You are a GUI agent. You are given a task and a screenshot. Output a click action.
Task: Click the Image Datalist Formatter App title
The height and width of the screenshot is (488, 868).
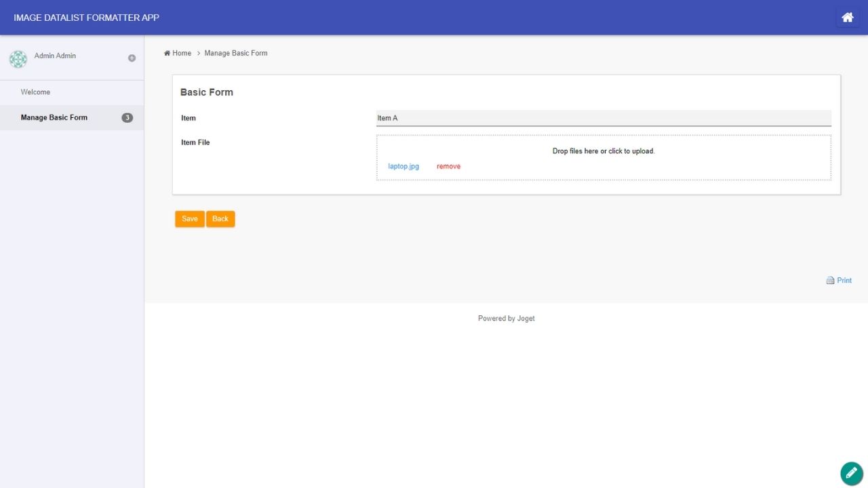click(x=86, y=18)
